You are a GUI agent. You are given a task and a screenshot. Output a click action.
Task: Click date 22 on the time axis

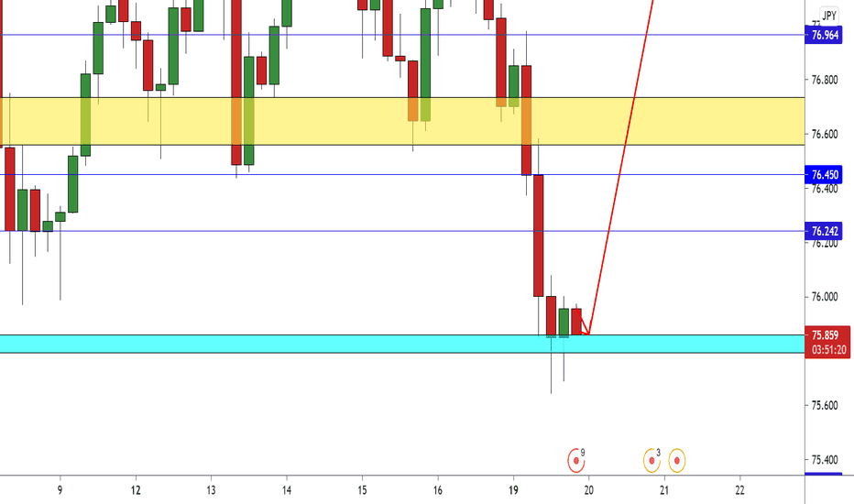pos(739,490)
